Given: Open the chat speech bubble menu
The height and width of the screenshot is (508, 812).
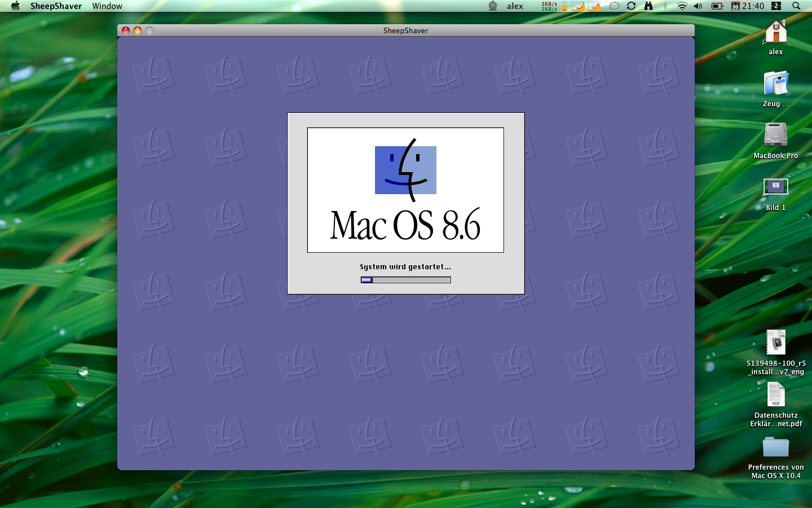Looking at the screenshot, I should [615, 6].
